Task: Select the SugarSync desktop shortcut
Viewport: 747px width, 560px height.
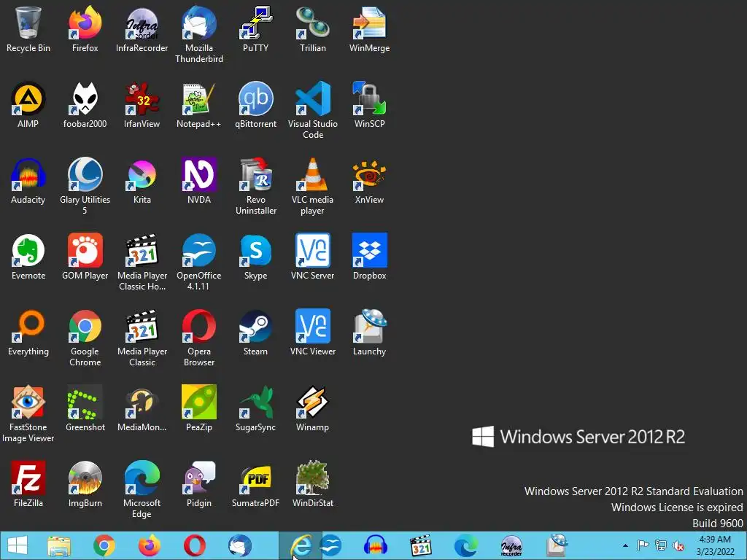Action: (256, 408)
